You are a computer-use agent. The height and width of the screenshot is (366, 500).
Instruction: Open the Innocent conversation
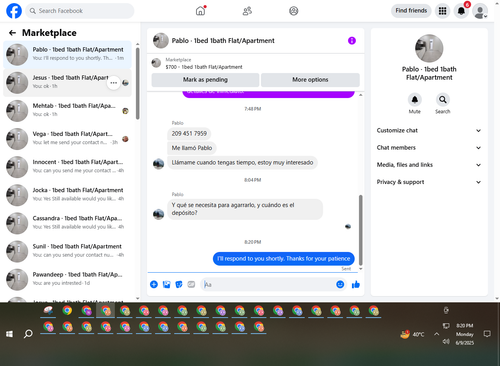pos(67,167)
